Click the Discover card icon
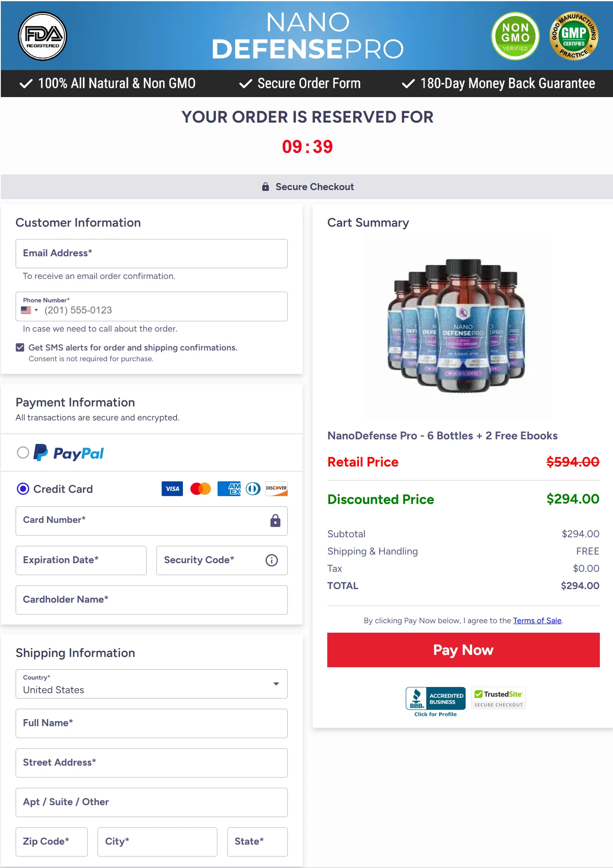 276,489
